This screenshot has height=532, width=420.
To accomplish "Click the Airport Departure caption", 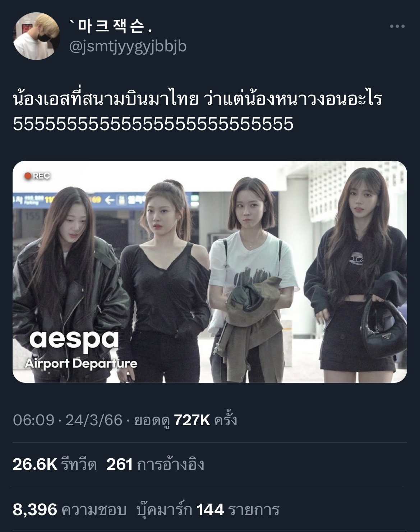I will pos(81,363).
